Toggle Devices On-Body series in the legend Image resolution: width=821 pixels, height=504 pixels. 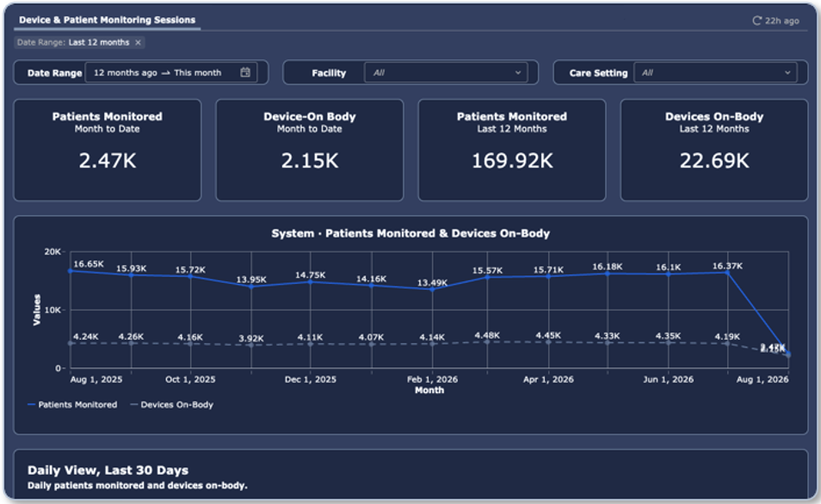(172, 404)
